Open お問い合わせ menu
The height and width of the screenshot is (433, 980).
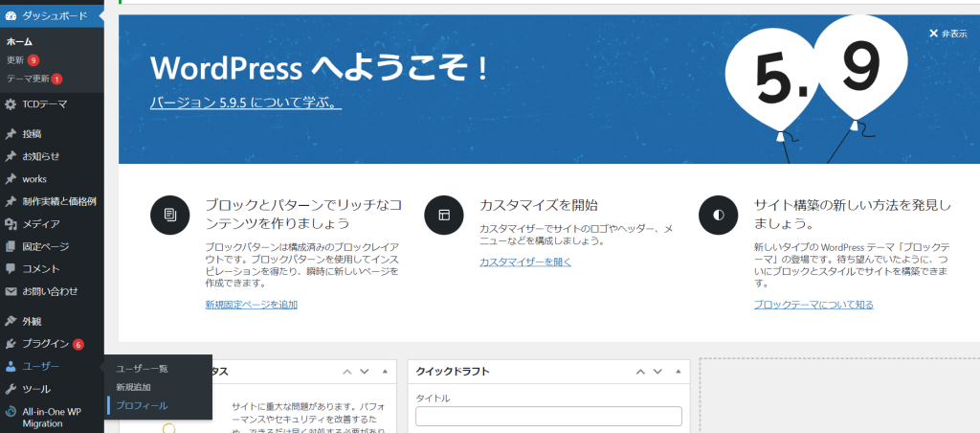(x=52, y=291)
